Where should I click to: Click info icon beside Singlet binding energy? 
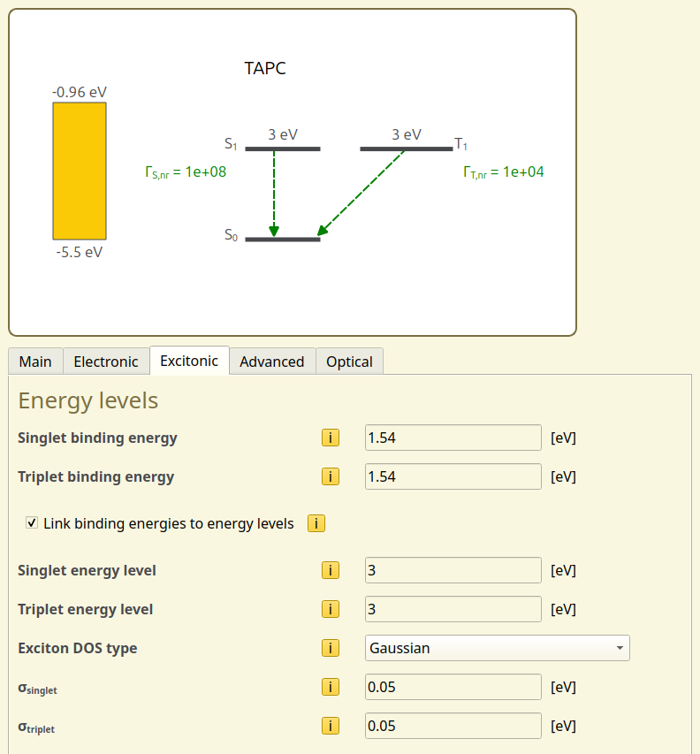point(330,438)
